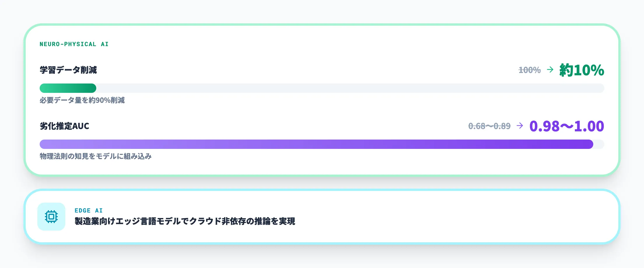Click the EDGE AI label
This screenshot has height=268, width=644.
pos(89,210)
